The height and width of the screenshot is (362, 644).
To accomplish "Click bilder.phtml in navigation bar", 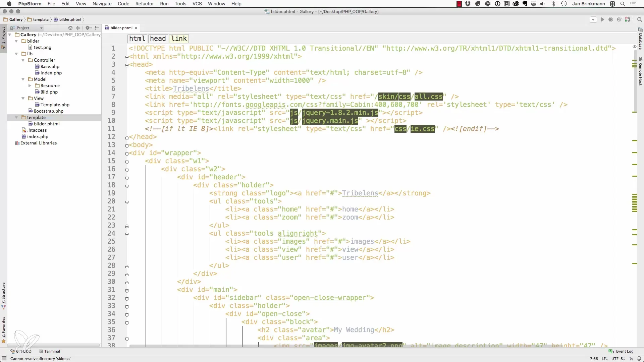I will click(67, 19).
